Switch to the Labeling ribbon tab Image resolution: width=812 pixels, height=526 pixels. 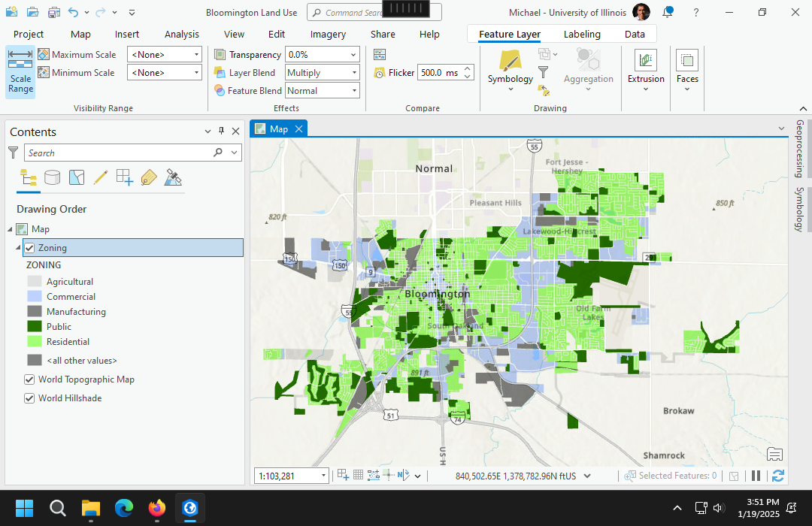point(582,34)
